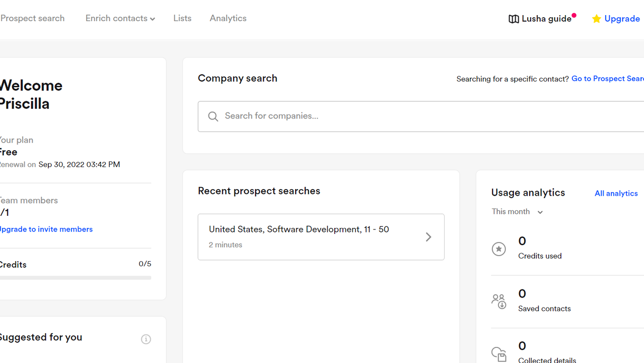644x363 pixels.
Task: Switch to the Analytics page
Action: (x=228, y=19)
